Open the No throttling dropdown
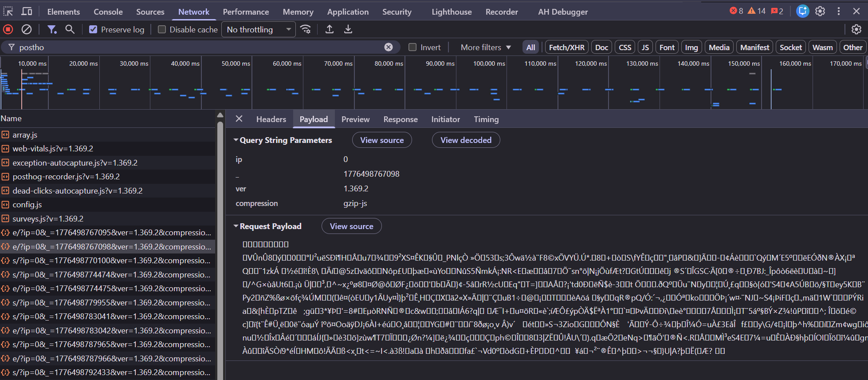The width and height of the screenshot is (868, 380). (259, 29)
